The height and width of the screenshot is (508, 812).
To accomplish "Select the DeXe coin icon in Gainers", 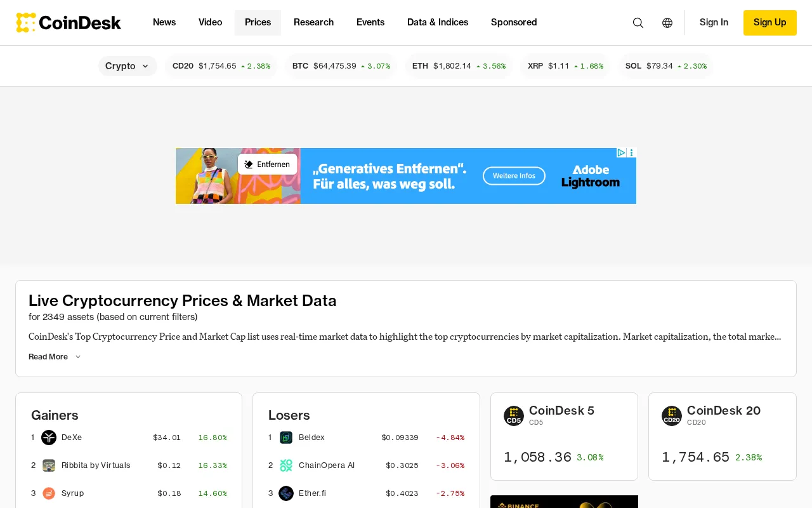I will pyautogui.click(x=49, y=438).
